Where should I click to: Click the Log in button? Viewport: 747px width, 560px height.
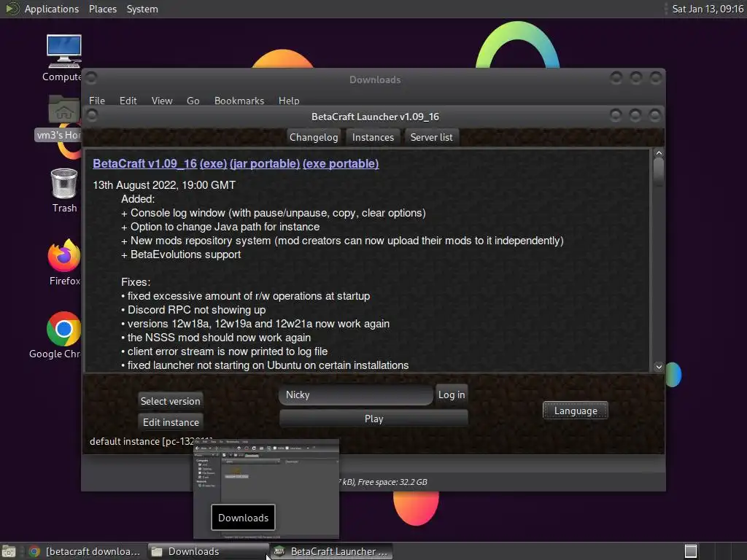(x=451, y=394)
